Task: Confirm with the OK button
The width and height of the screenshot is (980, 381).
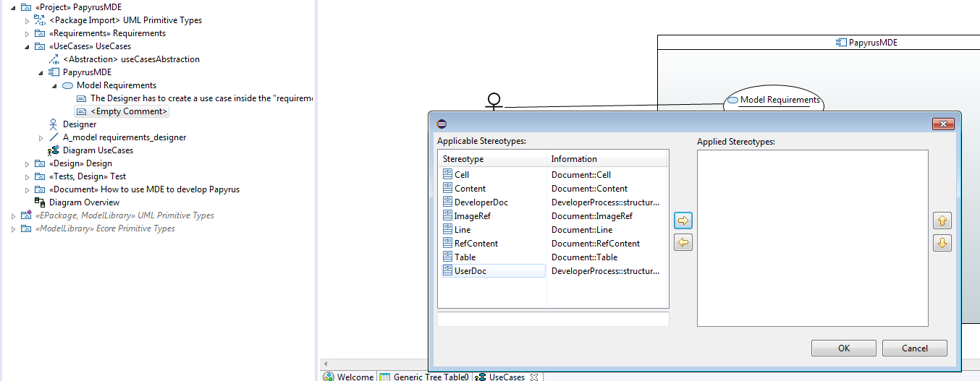Action: [x=844, y=348]
